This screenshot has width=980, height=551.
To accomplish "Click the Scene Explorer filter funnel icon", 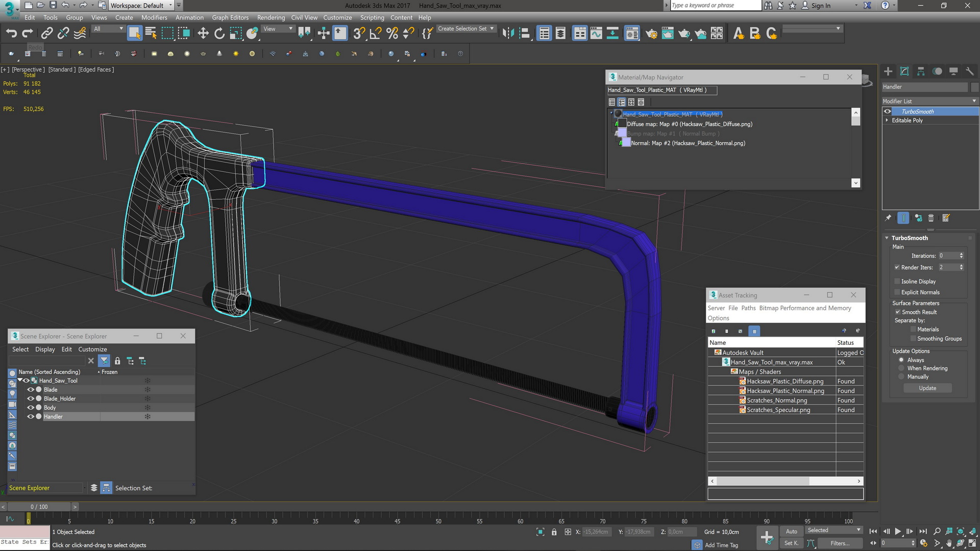I will point(104,361).
